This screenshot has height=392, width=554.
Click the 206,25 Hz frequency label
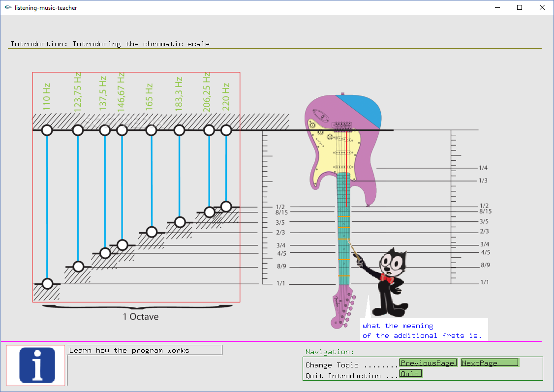point(207,92)
